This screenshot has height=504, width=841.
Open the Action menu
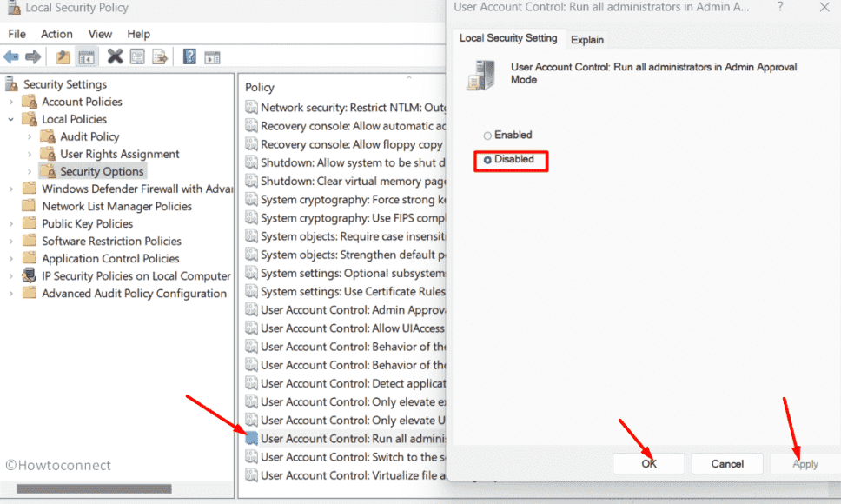tap(56, 34)
